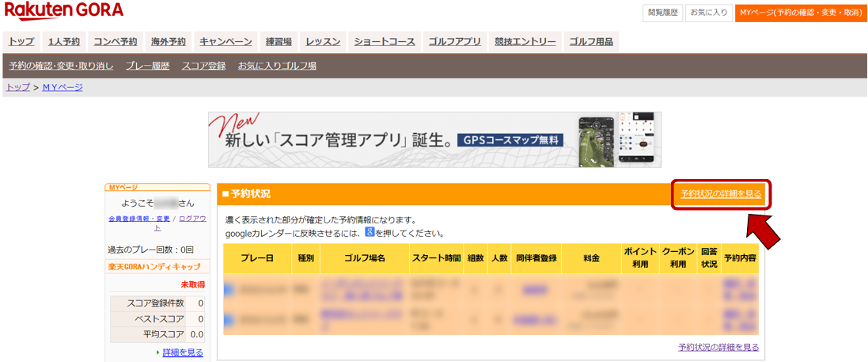Open 詳細を見る under the handicap score box
The width and height of the screenshot is (868, 362).
(x=183, y=352)
